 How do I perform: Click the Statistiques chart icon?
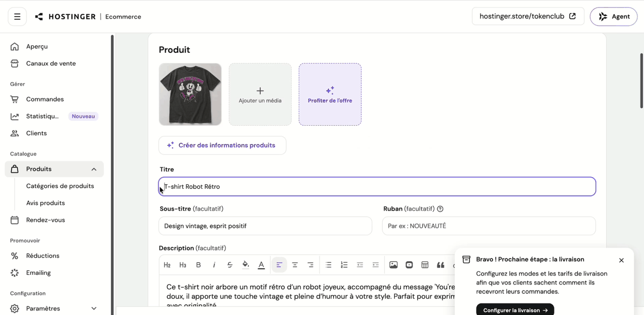click(15, 116)
